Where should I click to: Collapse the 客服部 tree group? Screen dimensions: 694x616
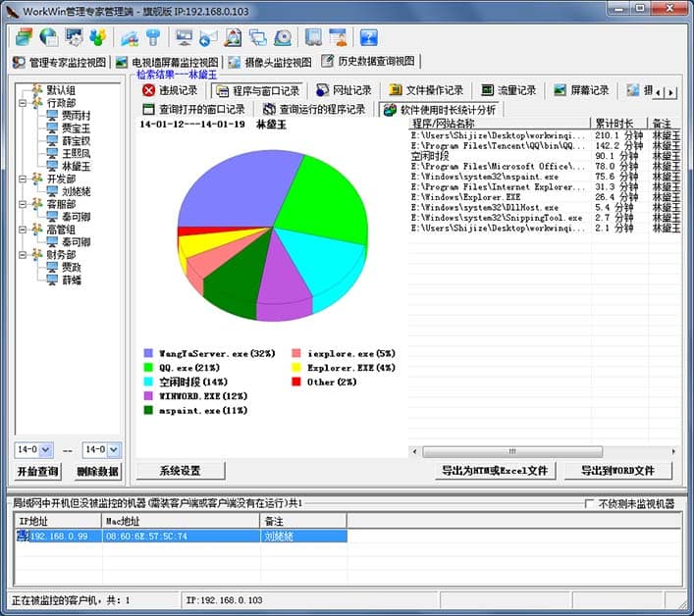pos(23,204)
